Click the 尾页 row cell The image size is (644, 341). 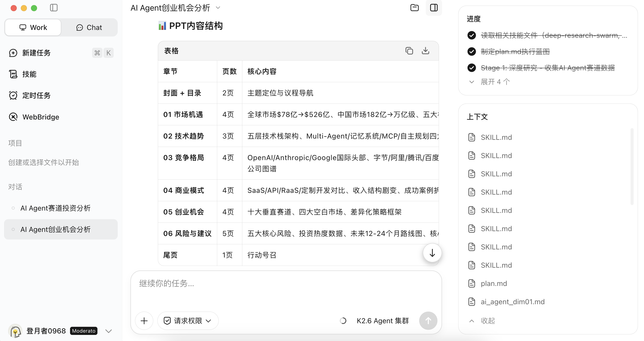tap(188, 255)
